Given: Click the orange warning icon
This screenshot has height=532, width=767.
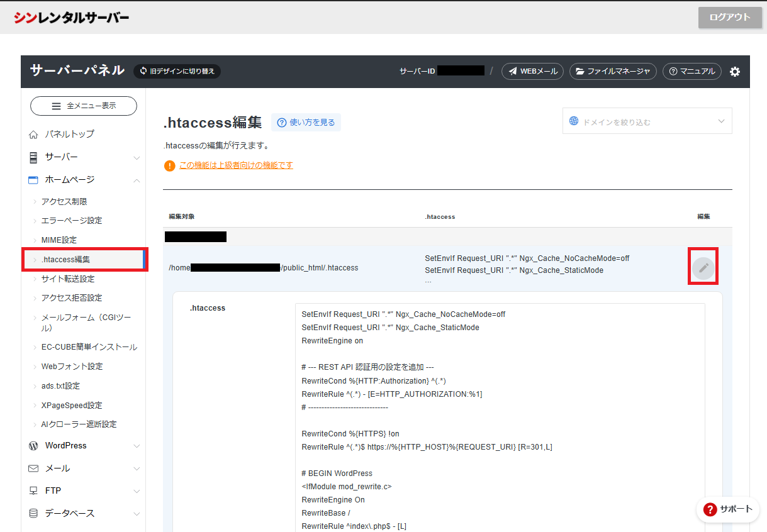Looking at the screenshot, I should 169,166.
